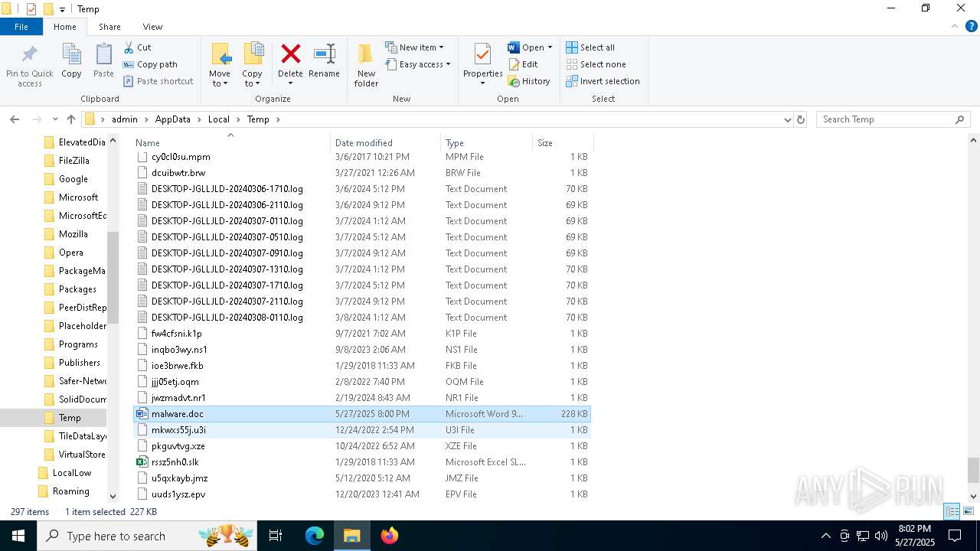Switch to details view layout icon

[x=952, y=511]
